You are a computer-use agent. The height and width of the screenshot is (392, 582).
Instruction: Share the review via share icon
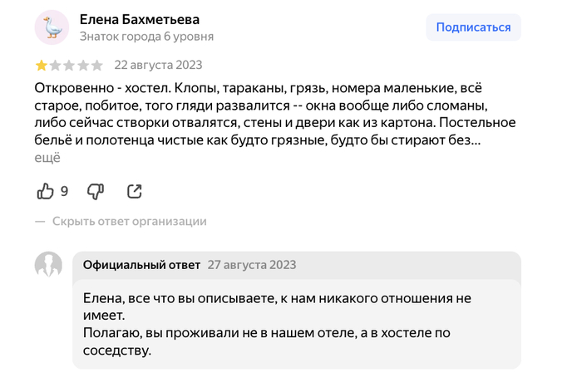click(135, 191)
